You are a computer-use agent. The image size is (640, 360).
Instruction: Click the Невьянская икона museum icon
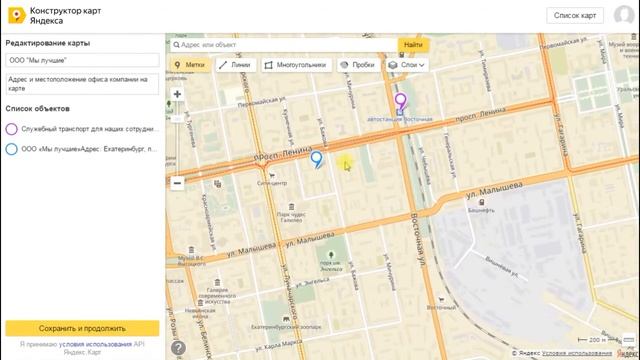pyautogui.click(x=200, y=302)
